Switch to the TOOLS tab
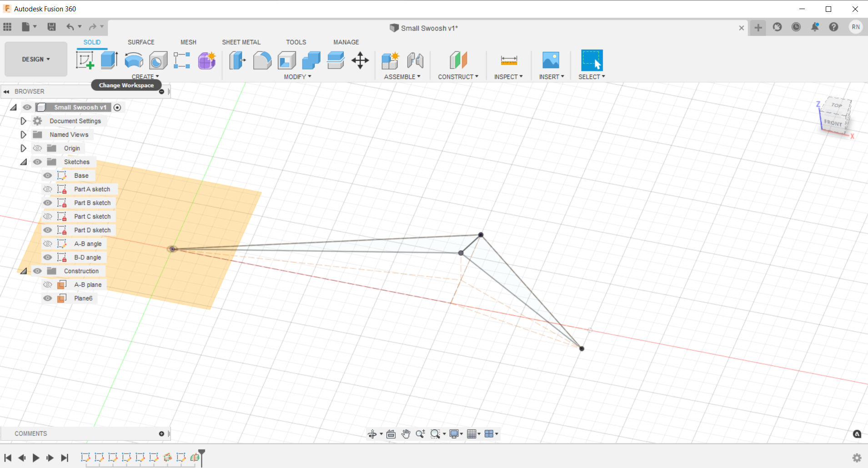 coord(296,42)
